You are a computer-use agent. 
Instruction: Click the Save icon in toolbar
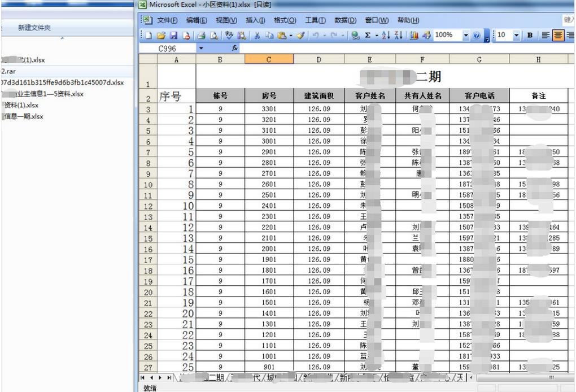click(173, 36)
